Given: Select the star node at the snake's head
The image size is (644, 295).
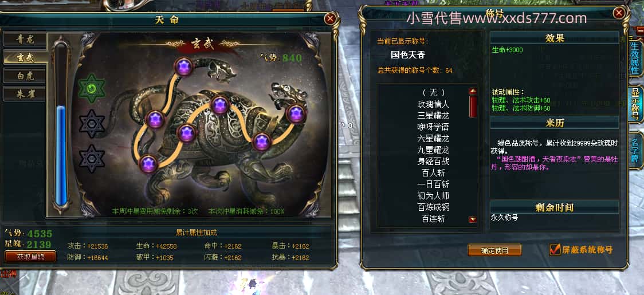Looking at the screenshot, I should point(183,66).
